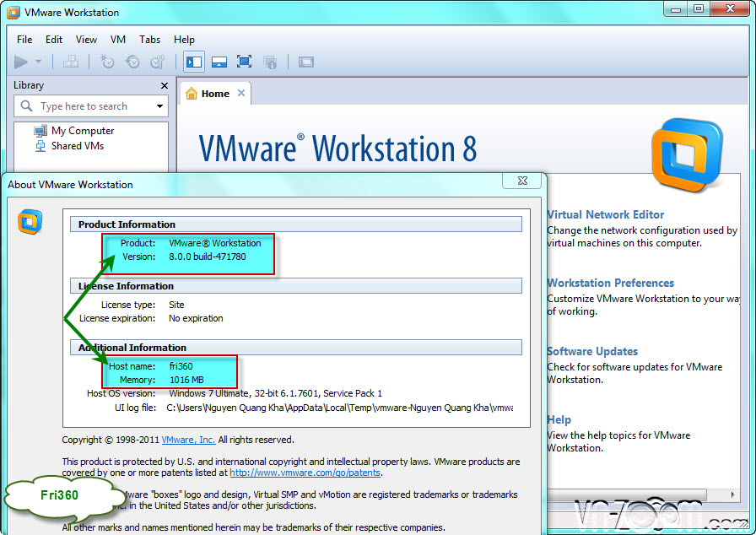The height and width of the screenshot is (535, 756).
Task: Click the License type value Site
Action: (x=176, y=305)
